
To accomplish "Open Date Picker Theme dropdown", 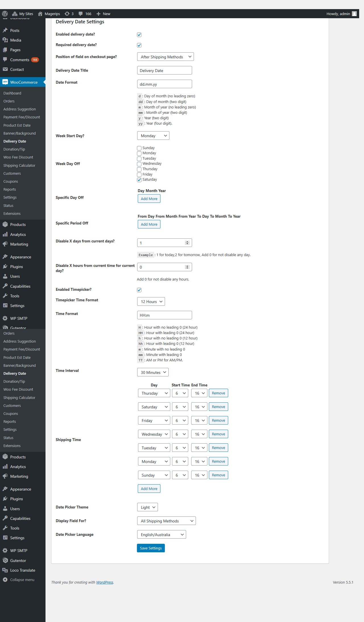I will pos(148,507).
